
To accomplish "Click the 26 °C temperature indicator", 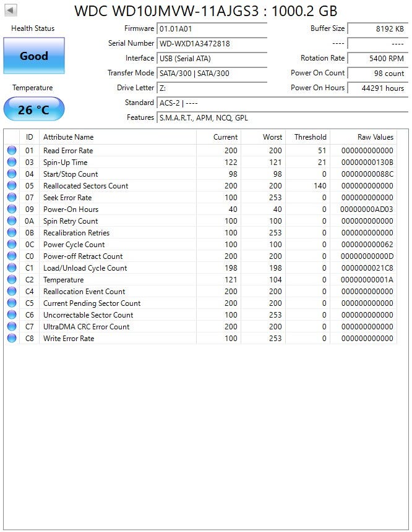I will (33, 110).
